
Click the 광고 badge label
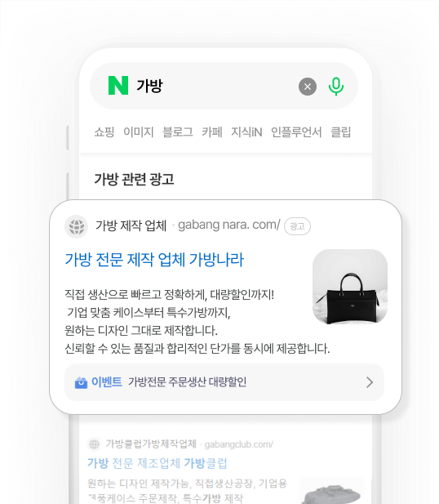(297, 226)
